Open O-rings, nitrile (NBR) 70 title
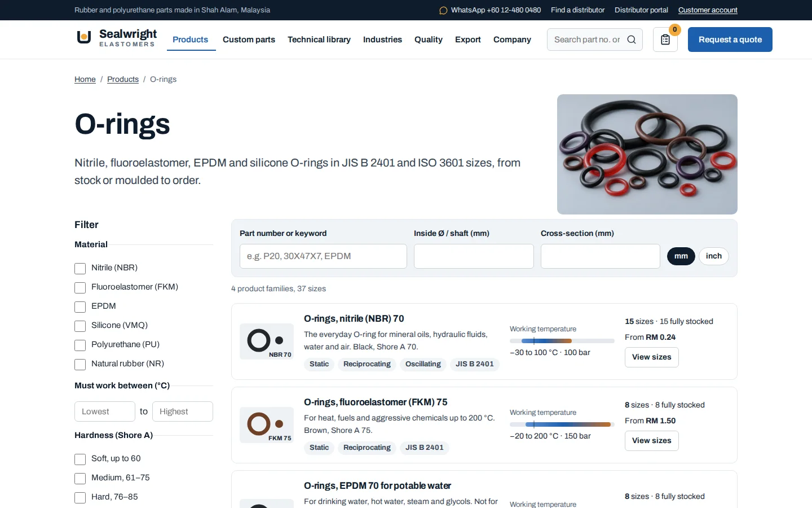This screenshot has width=812, height=508. 354,318
